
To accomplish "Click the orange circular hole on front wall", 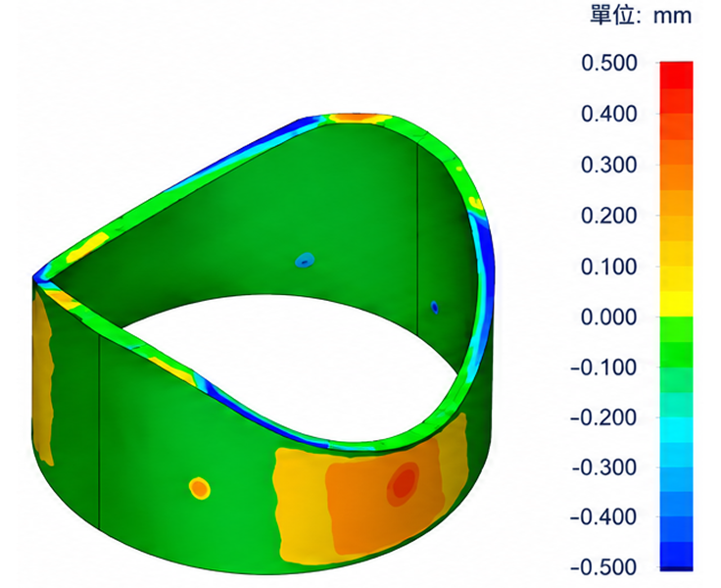I will [x=200, y=488].
